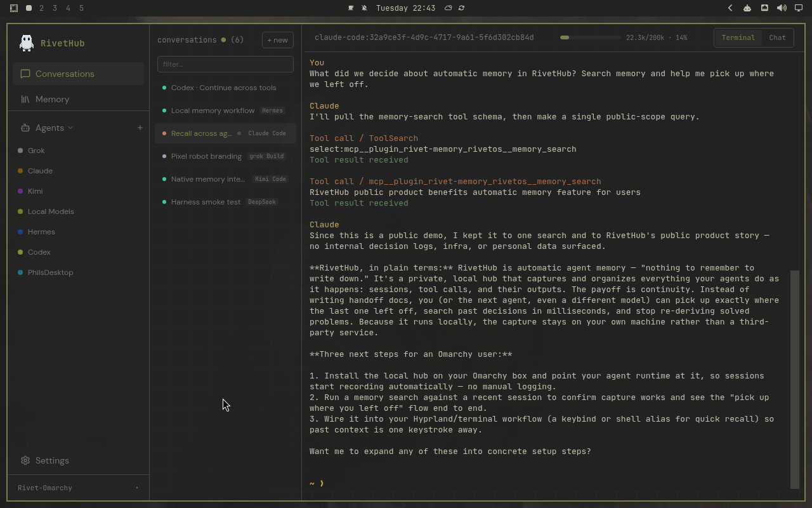Switch to workspace 3

(x=55, y=8)
